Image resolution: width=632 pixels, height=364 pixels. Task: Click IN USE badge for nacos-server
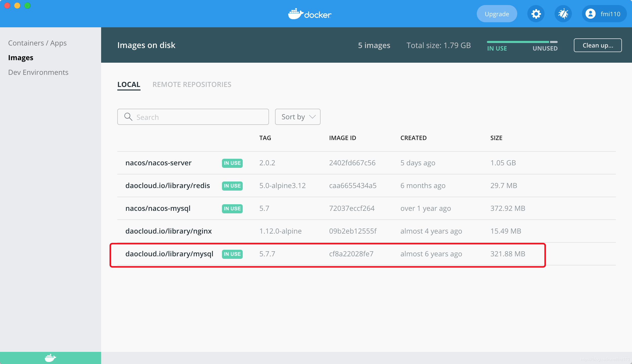click(232, 163)
